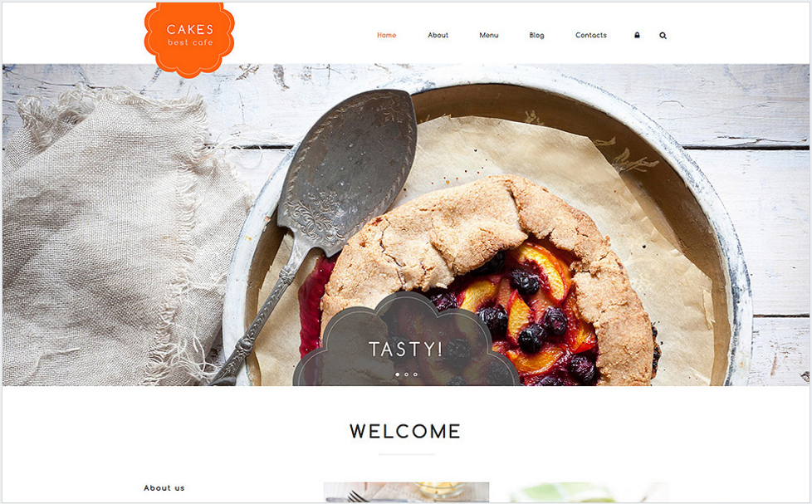Viewport: 812px width, 504px height.
Task: Go to the Home menu item
Action: pos(386,35)
